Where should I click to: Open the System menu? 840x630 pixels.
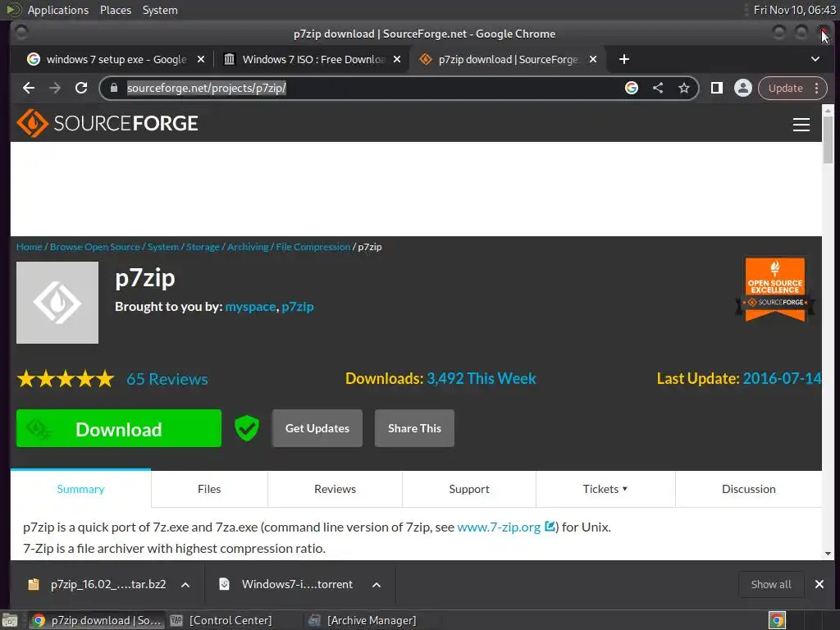(x=160, y=10)
